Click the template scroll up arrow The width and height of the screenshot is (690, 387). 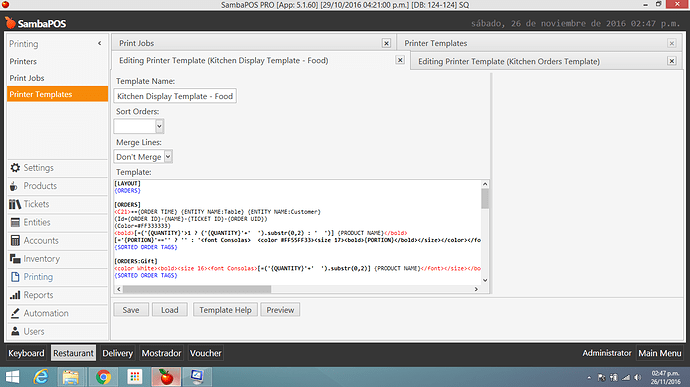(x=485, y=184)
